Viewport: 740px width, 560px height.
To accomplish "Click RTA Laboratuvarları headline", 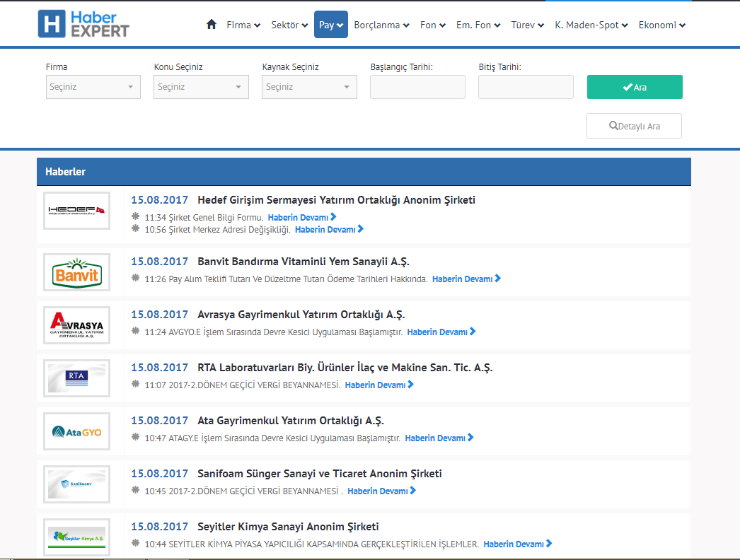I will [345, 368].
